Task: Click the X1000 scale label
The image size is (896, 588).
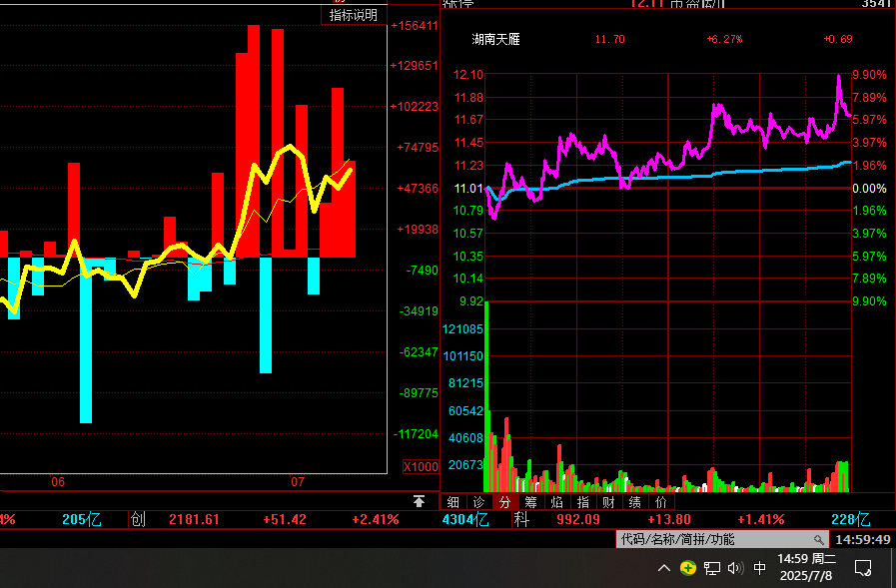Action: coord(422,467)
